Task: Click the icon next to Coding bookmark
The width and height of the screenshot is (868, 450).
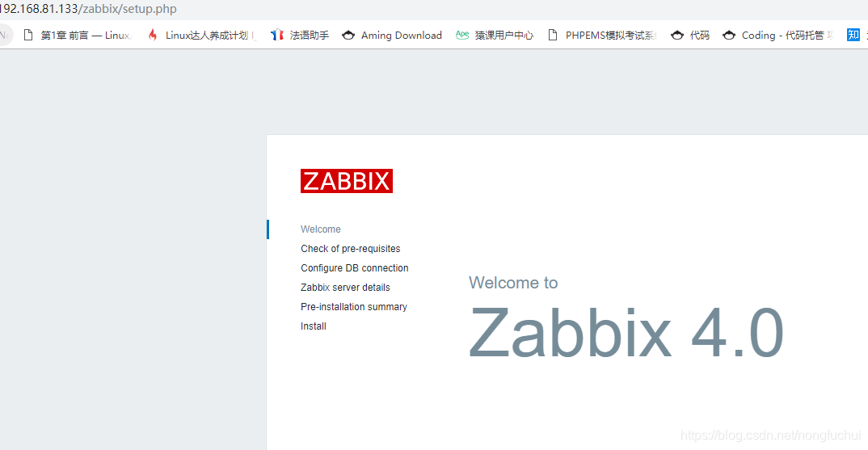Action: point(729,36)
